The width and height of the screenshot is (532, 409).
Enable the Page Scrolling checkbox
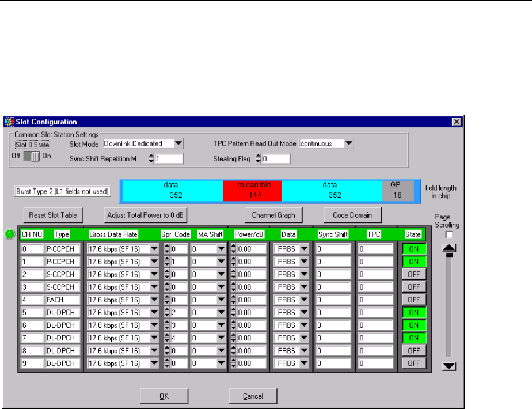449,234
